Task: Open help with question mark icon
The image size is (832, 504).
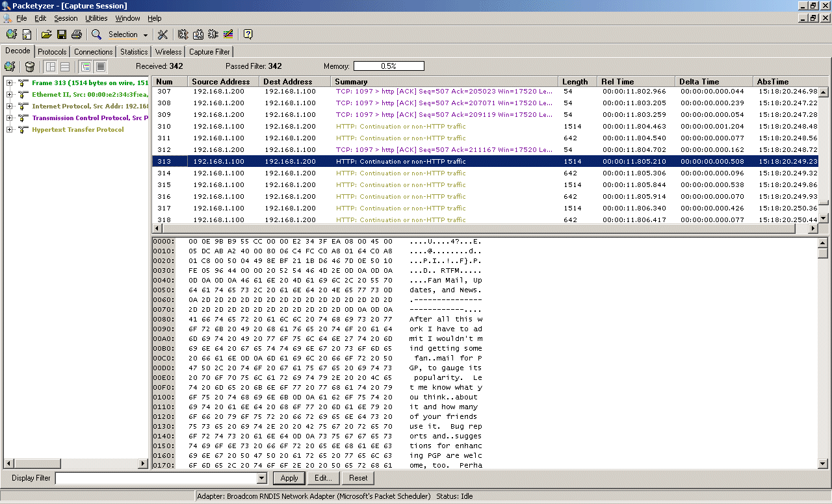Action: tap(248, 34)
